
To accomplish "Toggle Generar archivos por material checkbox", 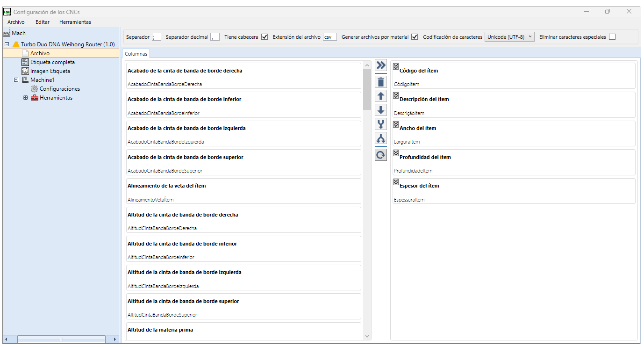I will (x=415, y=37).
